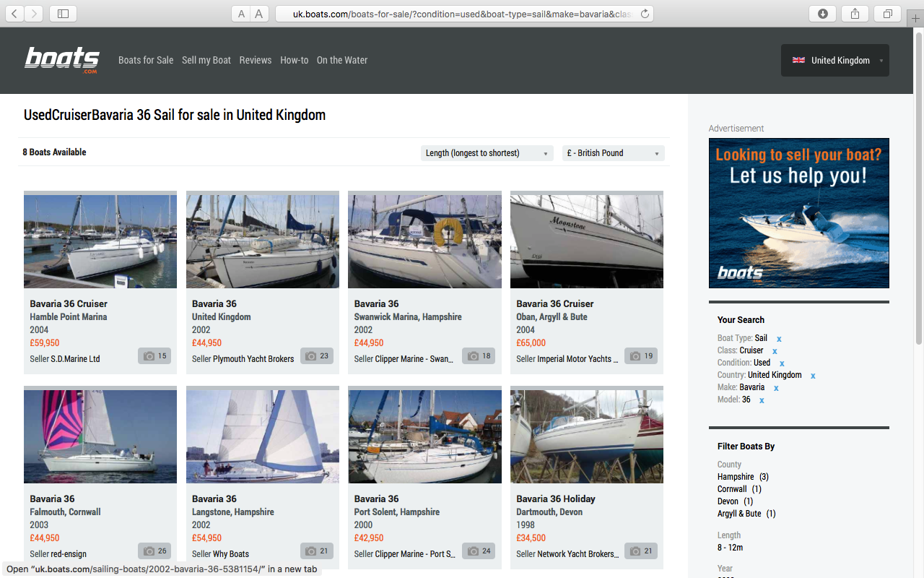Click the £34,500 price

[531, 538]
